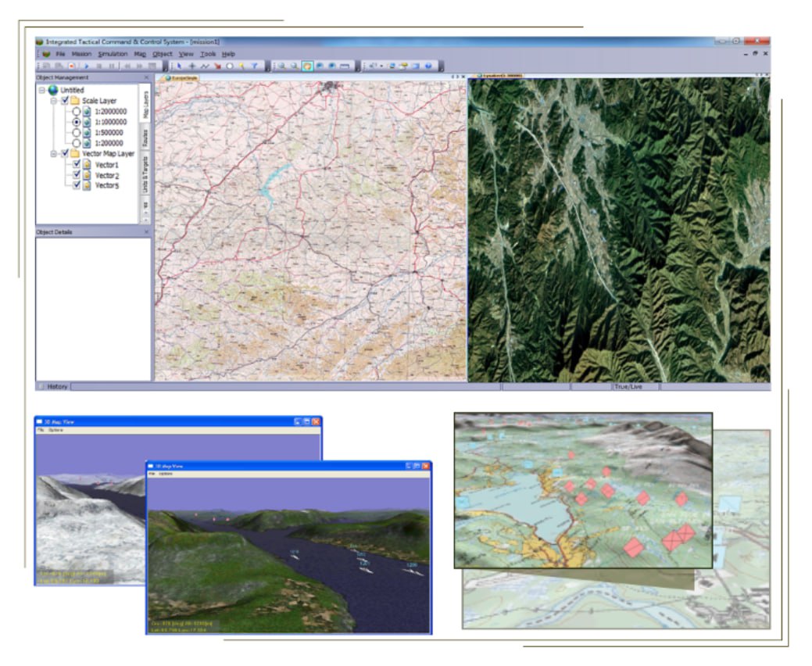Open Options menu in the green-terrain 3D Map View
Screen dimensions: 812x666
[166, 474]
